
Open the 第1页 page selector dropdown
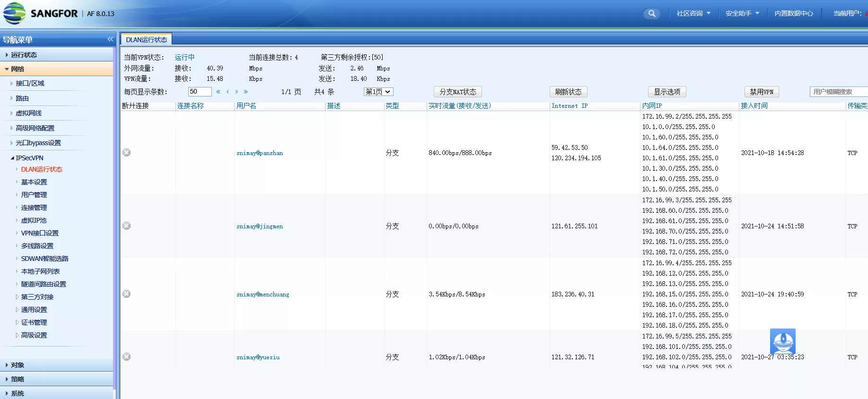(x=378, y=92)
